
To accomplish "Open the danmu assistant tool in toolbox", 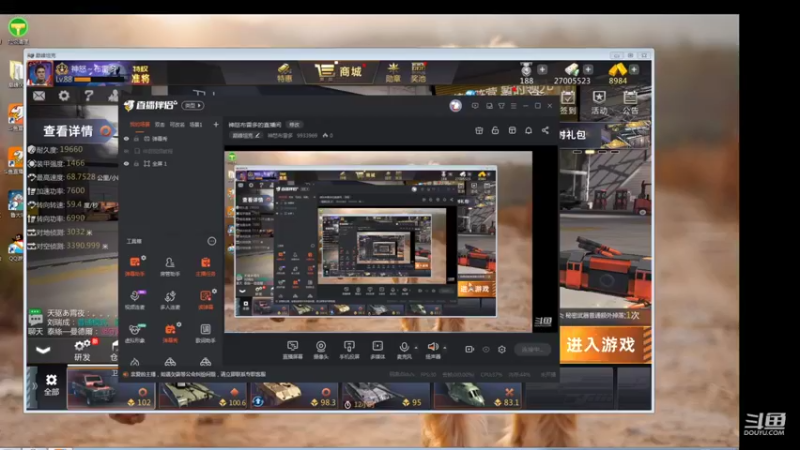I will click(135, 266).
